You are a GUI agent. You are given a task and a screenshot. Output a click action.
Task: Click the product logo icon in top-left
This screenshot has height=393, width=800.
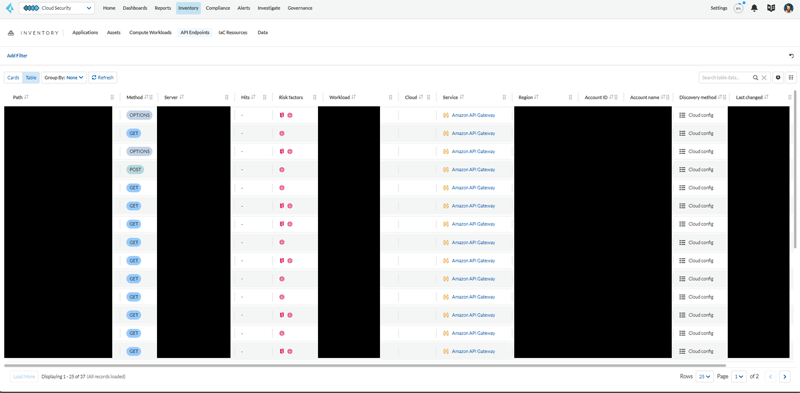coord(9,8)
